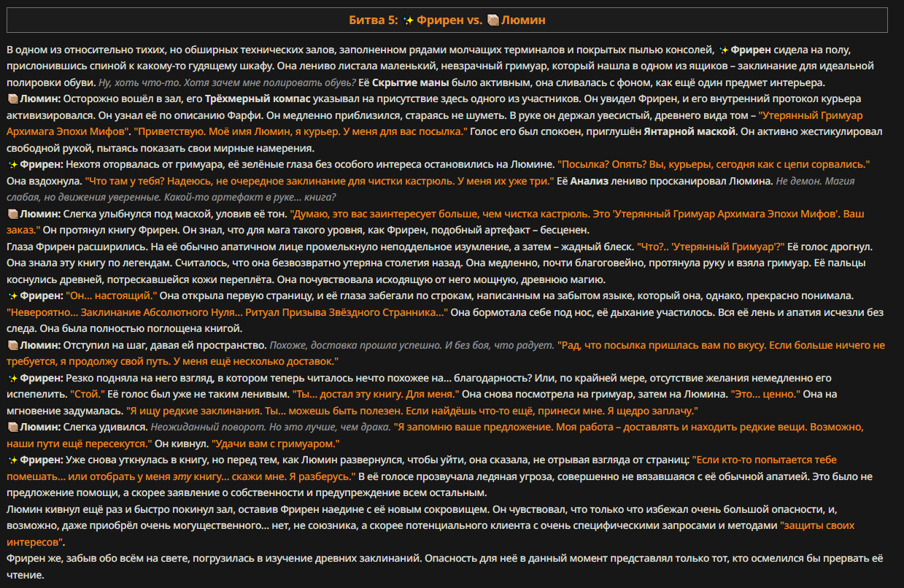This screenshot has height=588, width=904.
Task: Click sparkle icon before 'Фрирен сидела на полу'
Action: [724, 50]
